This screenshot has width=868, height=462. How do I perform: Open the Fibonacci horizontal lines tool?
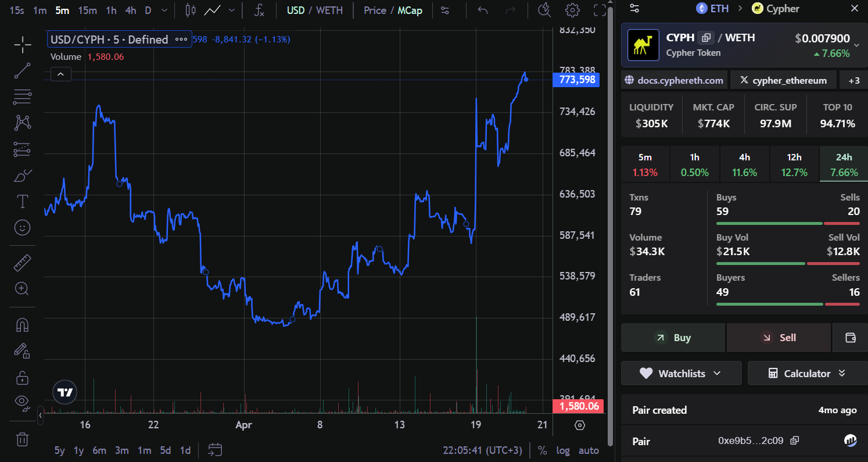[x=23, y=96]
